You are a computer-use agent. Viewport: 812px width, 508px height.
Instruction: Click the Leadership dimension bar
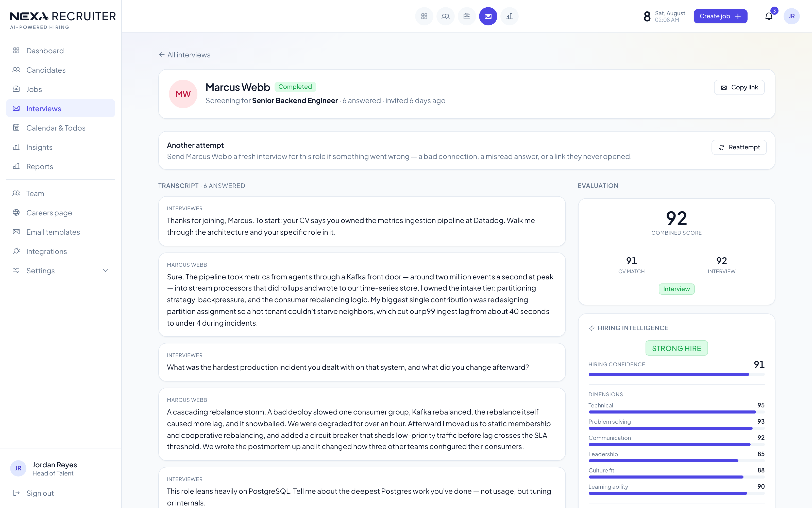(x=676, y=461)
